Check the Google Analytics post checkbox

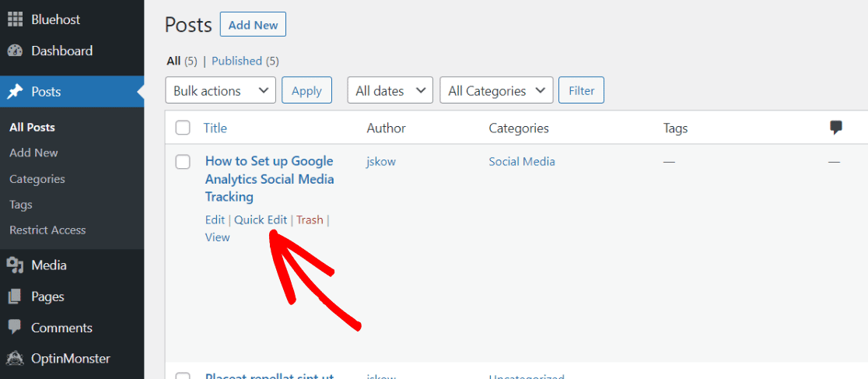click(183, 162)
